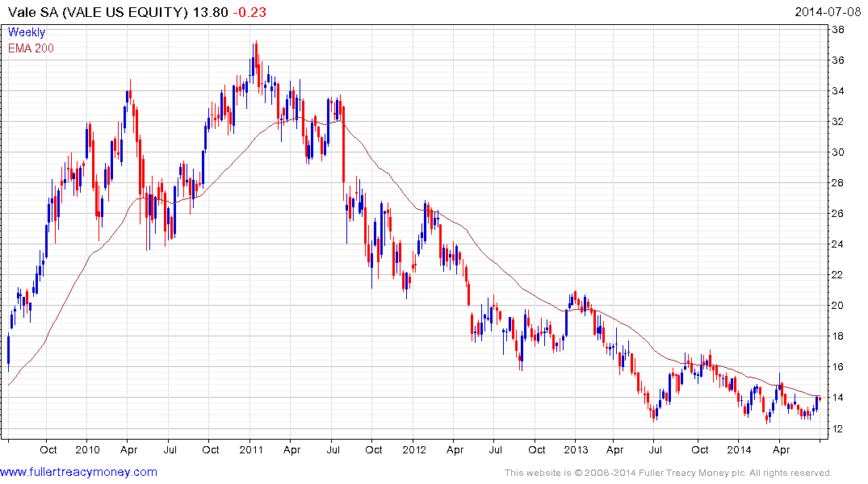Select the copyright notice by Fuller Treacy Money
Screen dimensions: 868x484
(669, 473)
